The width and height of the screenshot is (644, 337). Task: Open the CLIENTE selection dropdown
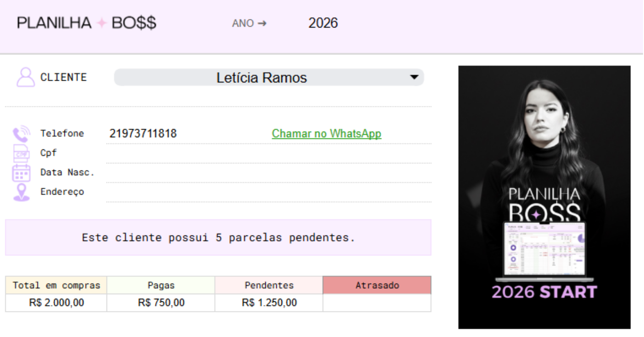pyautogui.click(x=269, y=77)
